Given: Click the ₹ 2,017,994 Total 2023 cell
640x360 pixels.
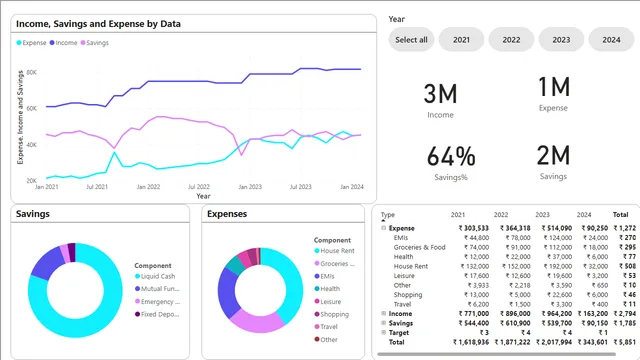Looking at the screenshot, I should click(554, 342).
